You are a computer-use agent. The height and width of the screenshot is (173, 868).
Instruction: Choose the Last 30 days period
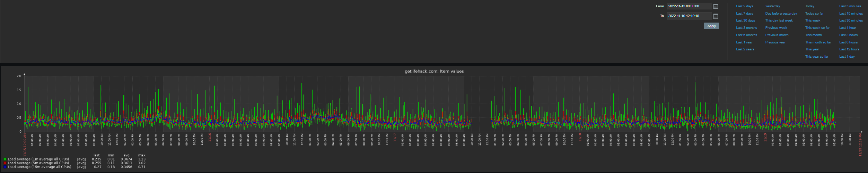(x=745, y=20)
